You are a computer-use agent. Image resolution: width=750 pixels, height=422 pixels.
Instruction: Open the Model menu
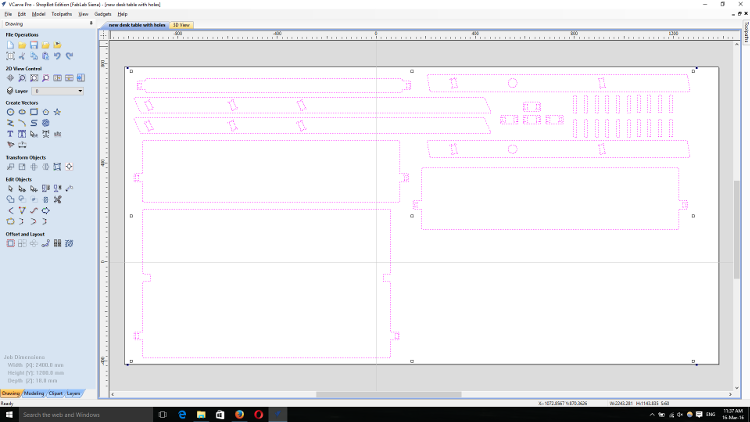pyautogui.click(x=38, y=14)
